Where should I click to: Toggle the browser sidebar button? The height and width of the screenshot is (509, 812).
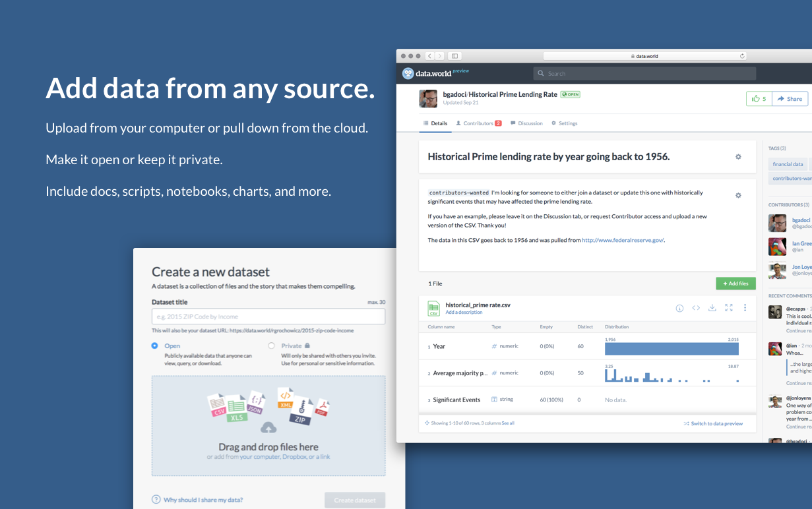point(455,56)
